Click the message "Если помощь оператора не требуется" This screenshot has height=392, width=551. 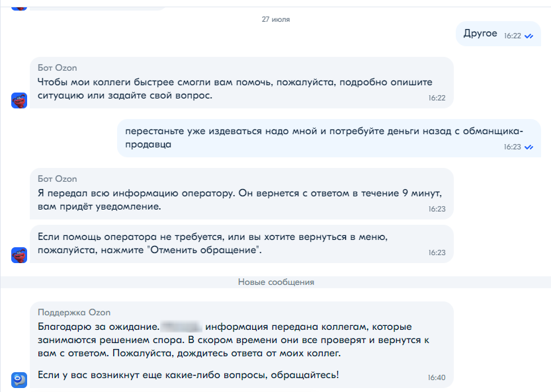(x=242, y=244)
